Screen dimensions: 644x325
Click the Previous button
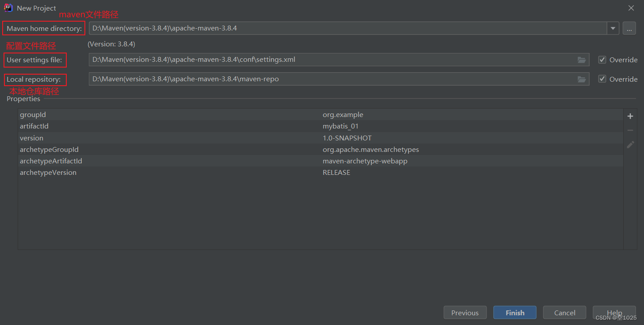click(x=465, y=312)
